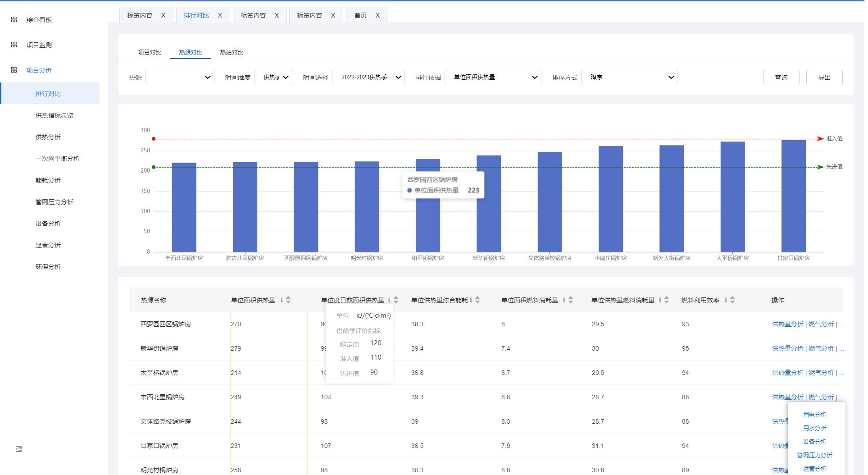
Task: Open 能耗分析 in the sidebar
Action: pos(48,180)
